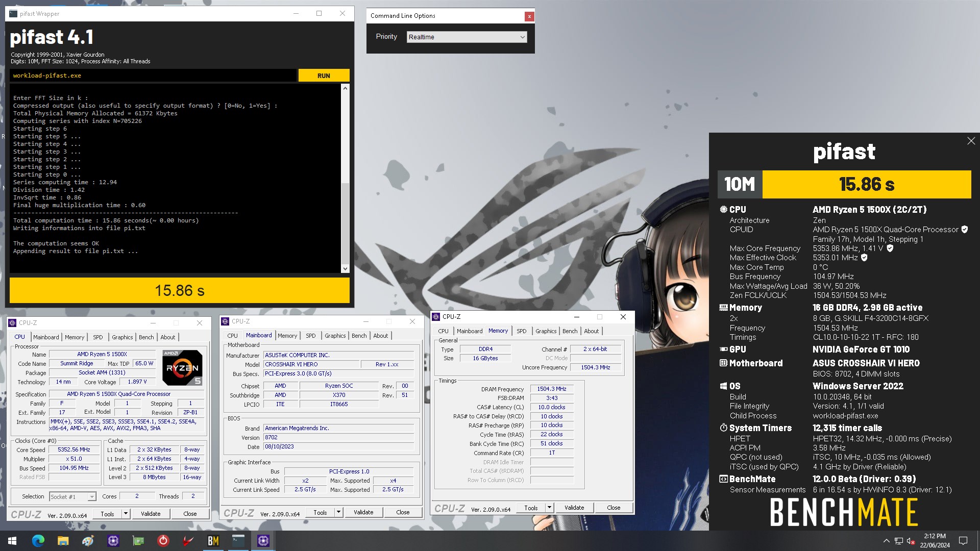Screen dimensions: 980x551
Task: Show hidden system tray icons
Action: click(x=887, y=541)
